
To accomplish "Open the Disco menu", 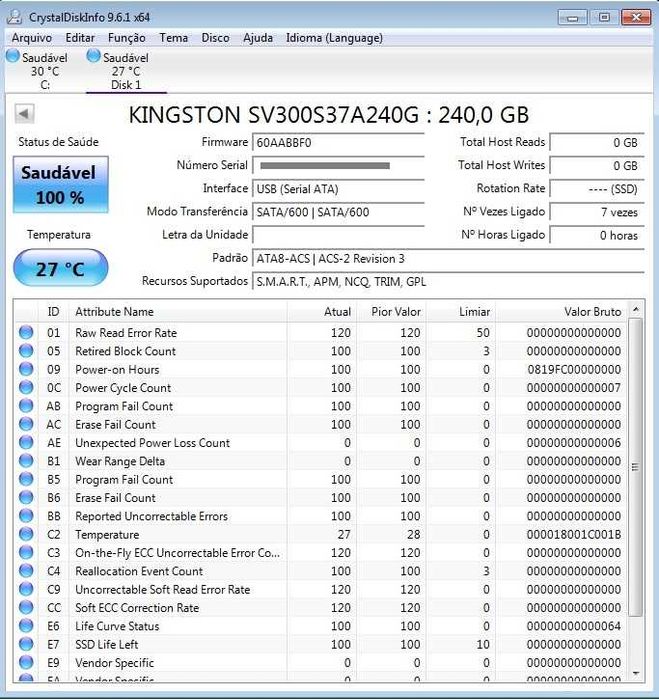I will coord(215,38).
